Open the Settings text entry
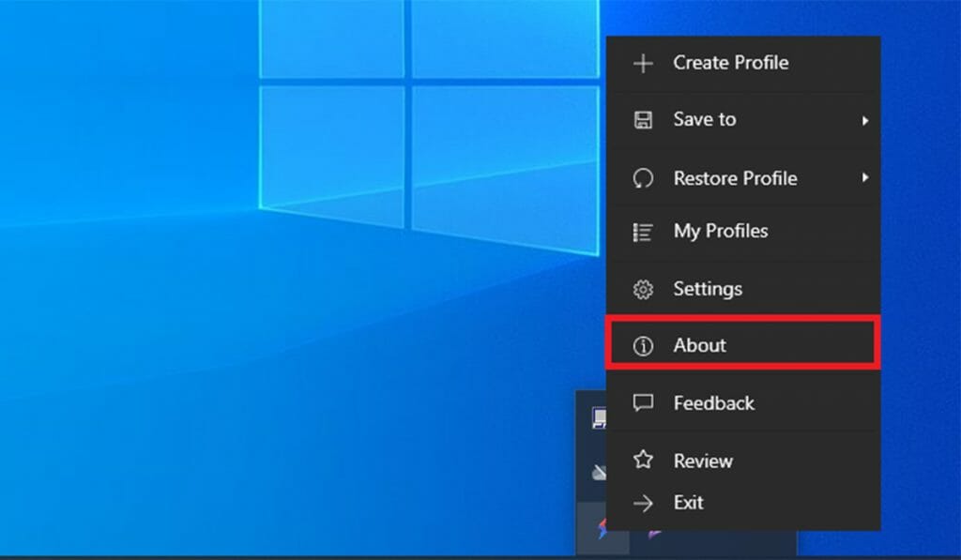Viewport: 961px width, 560px height. (x=708, y=289)
